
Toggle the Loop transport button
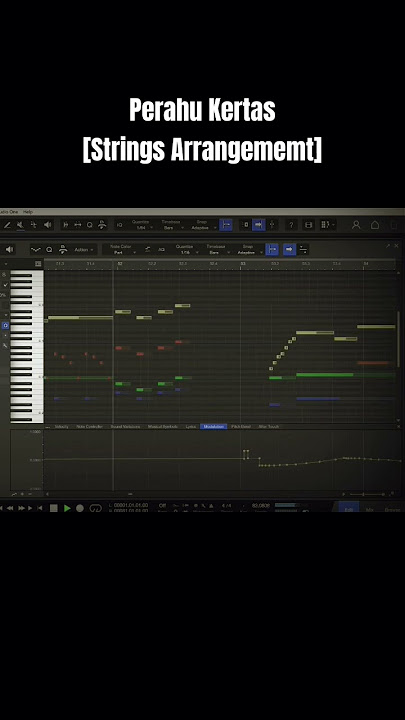tap(96, 508)
